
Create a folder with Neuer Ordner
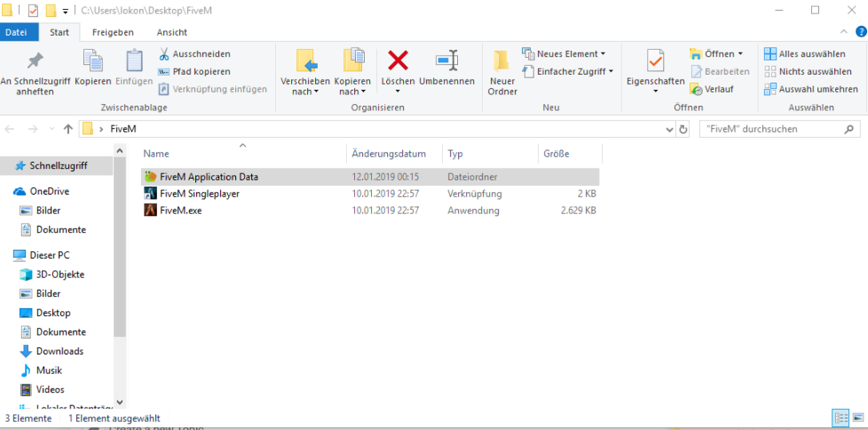pos(502,72)
